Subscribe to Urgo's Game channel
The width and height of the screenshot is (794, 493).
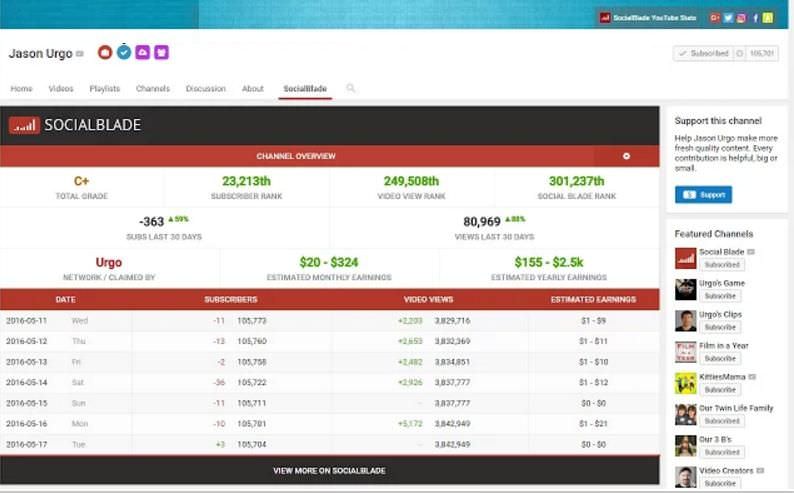[x=720, y=296]
